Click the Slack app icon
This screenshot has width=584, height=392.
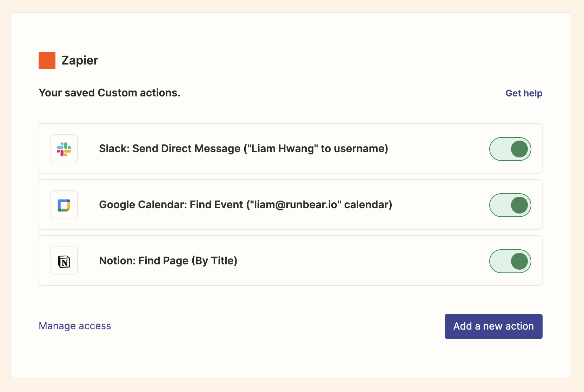click(x=64, y=148)
